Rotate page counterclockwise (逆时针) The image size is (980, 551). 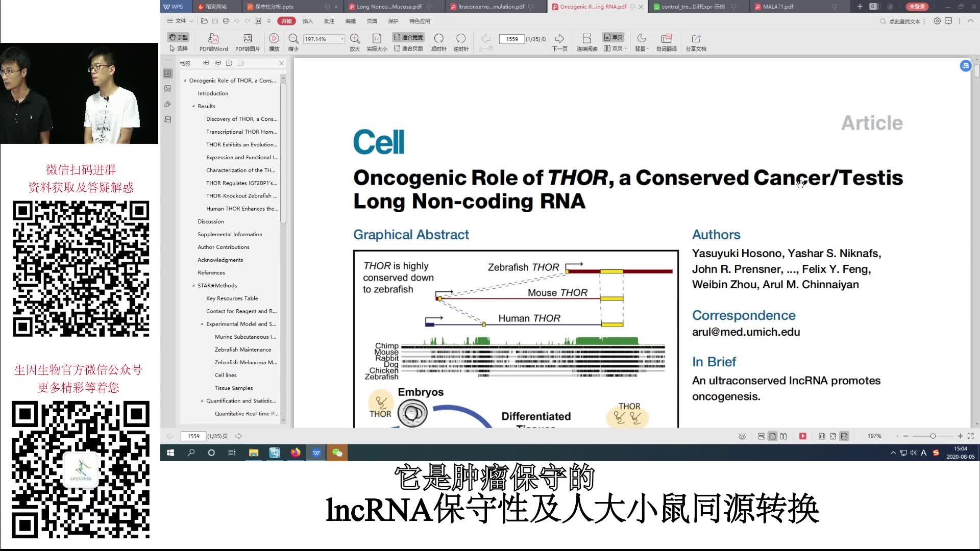pyautogui.click(x=461, y=43)
